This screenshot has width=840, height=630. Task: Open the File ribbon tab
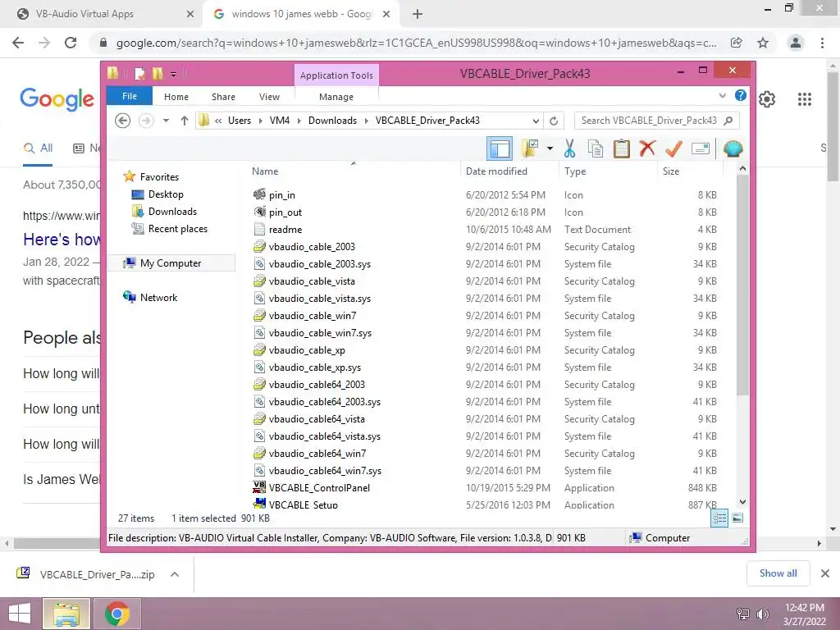(x=130, y=97)
